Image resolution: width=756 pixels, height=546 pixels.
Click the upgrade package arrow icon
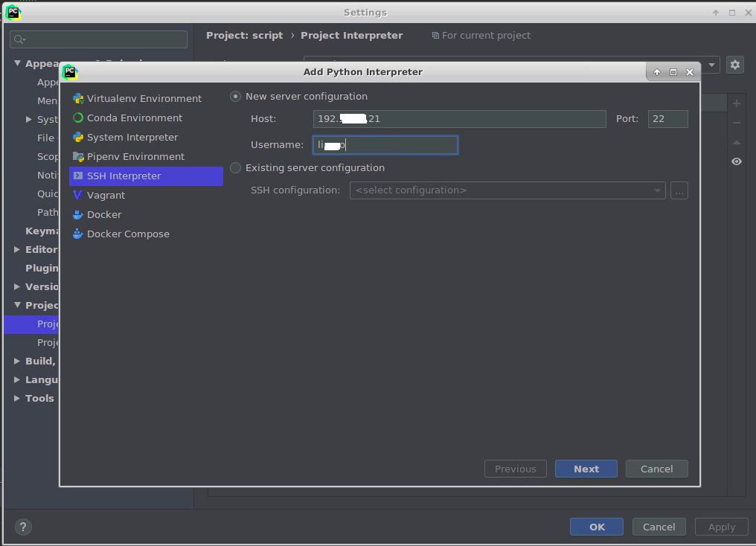coord(736,142)
